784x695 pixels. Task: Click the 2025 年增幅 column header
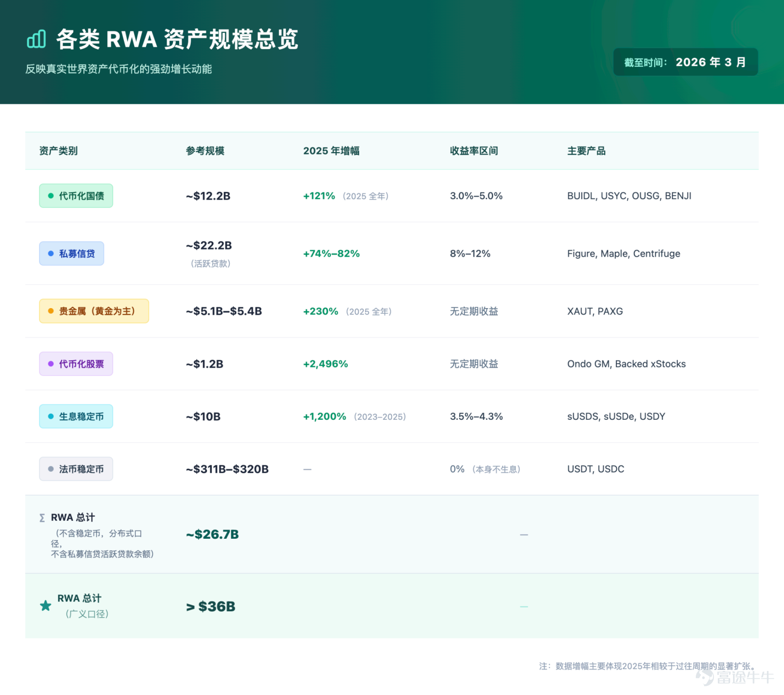[x=331, y=151]
